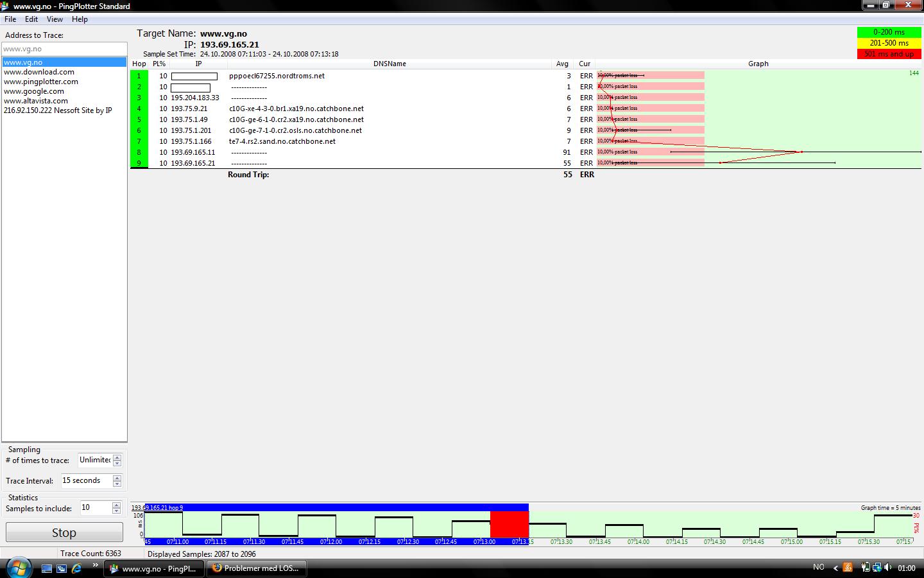Expand the quick launch overflow chevron

click(96, 565)
